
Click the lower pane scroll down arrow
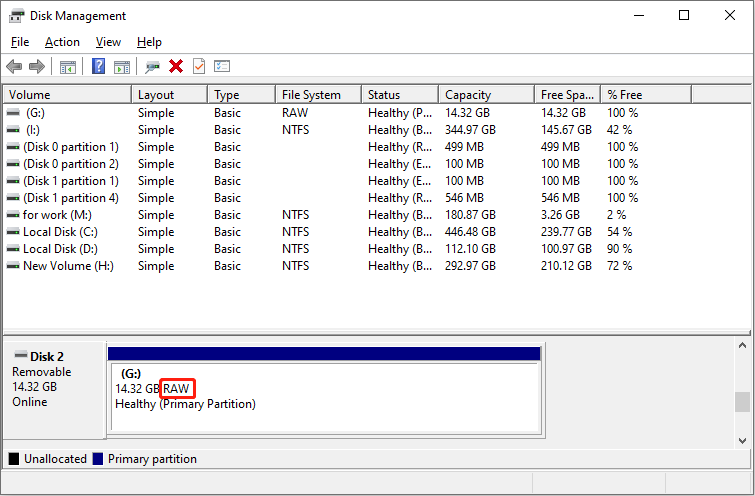click(x=742, y=440)
